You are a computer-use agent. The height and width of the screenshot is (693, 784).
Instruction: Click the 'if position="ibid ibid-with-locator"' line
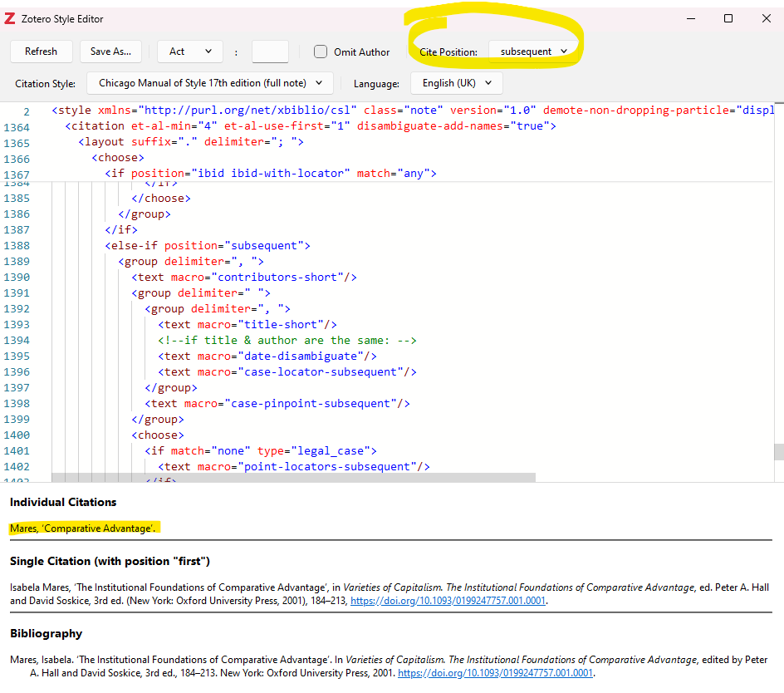pyautogui.click(x=271, y=173)
